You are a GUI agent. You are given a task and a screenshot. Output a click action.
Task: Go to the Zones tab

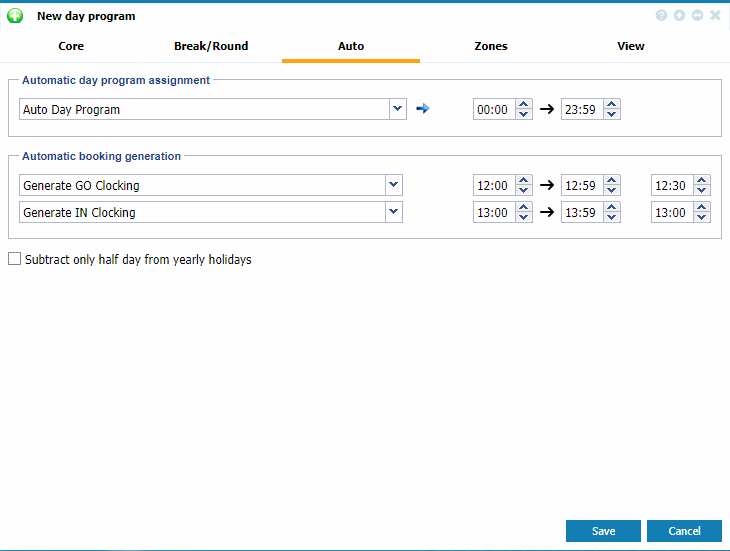pos(490,46)
